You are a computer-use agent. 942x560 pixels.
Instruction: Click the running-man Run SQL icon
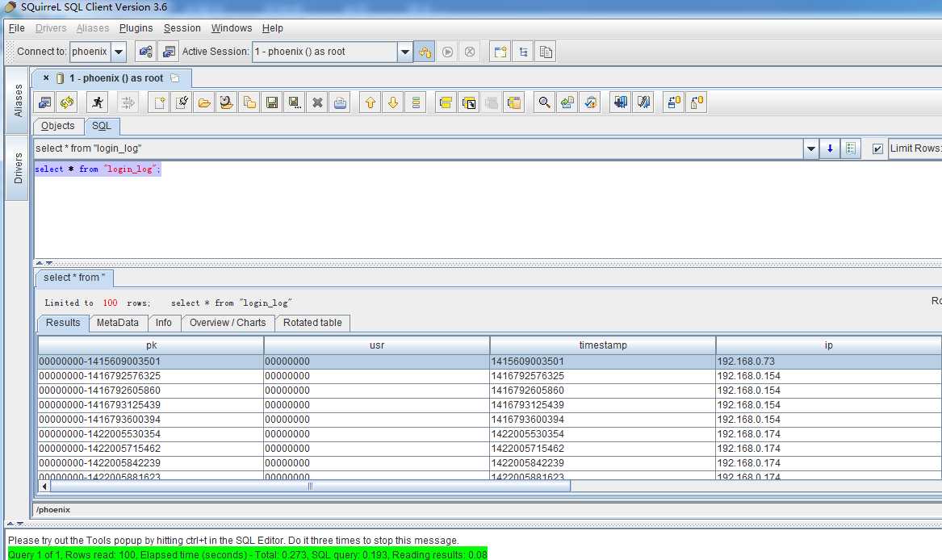tap(98, 102)
